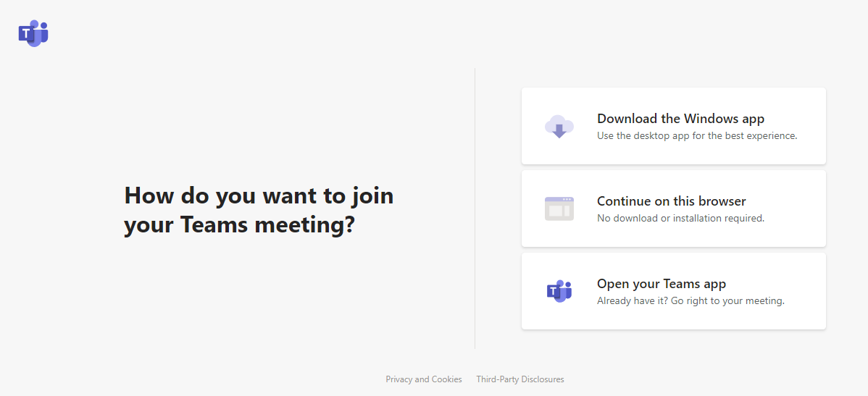Image resolution: width=868 pixels, height=396 pixels.
Task: Click the vertical divider line in the middle
Action: (x=475, y=208)
